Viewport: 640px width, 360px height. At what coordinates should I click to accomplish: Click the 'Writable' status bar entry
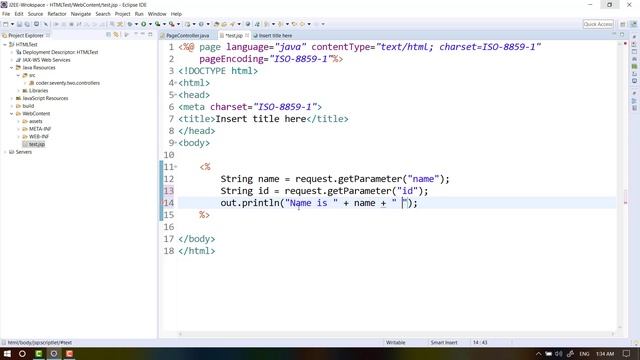pos(395,342)
